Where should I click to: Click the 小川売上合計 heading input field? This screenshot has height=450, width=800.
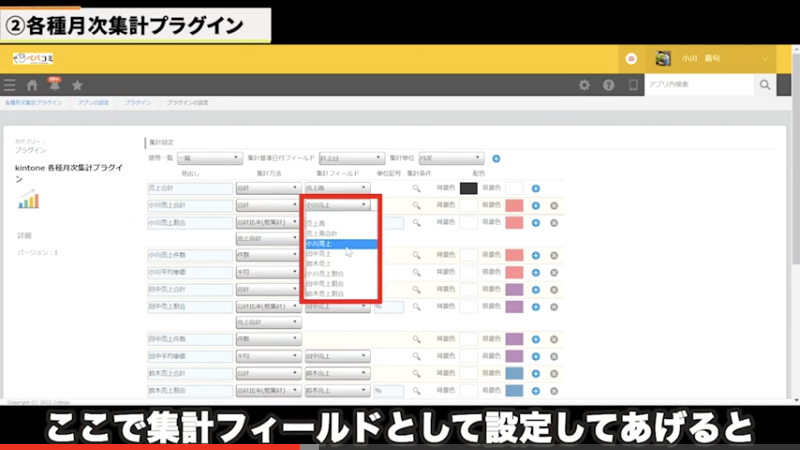coord(189,205)
